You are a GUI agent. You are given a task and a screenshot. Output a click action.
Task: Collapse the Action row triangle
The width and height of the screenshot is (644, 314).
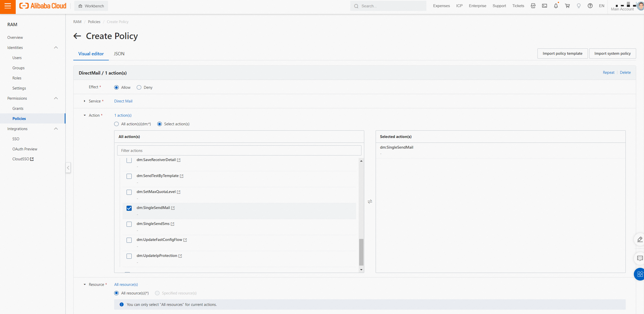point(85,115)
